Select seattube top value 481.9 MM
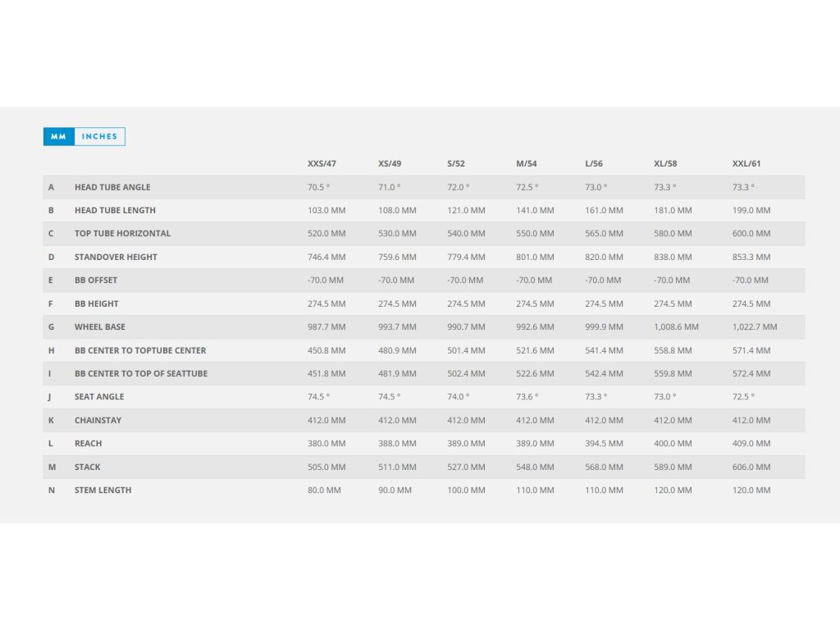This screenshot has height=630, width=840. coord(398,373)
